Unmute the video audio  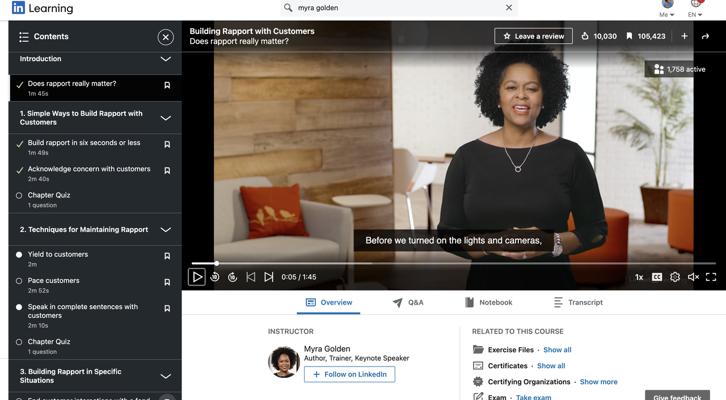[x=693, y=277]
